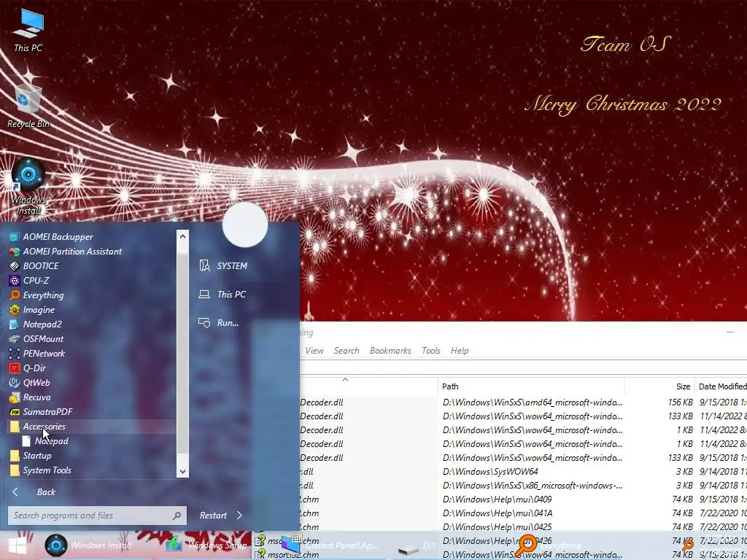Click the sort arrow above the Name column
This screenshot has width=747, height=560.
click(x=345, y=379)
